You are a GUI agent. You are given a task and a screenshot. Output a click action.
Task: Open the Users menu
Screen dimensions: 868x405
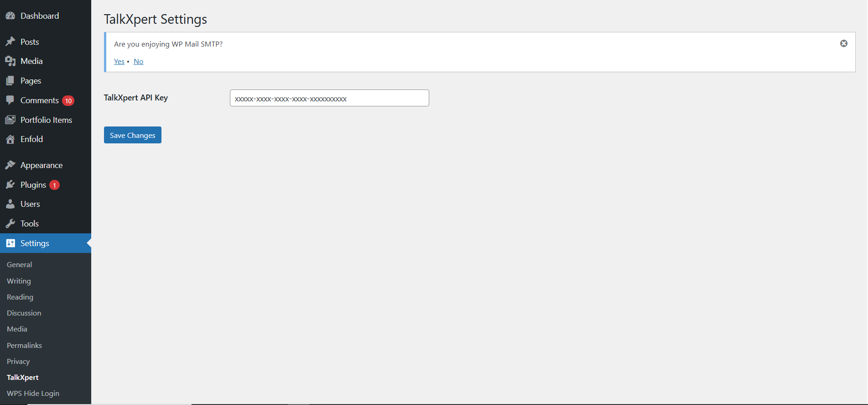click(x=30, y=204)
